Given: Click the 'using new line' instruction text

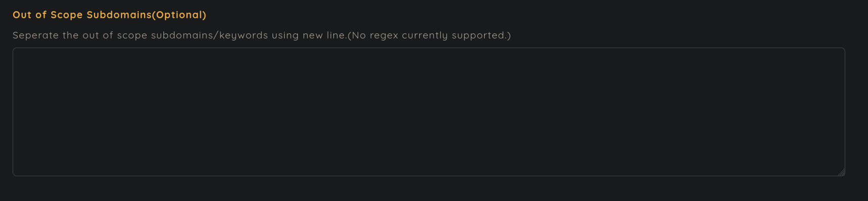Looking at the screenshot, I should (x=309, y=35).
